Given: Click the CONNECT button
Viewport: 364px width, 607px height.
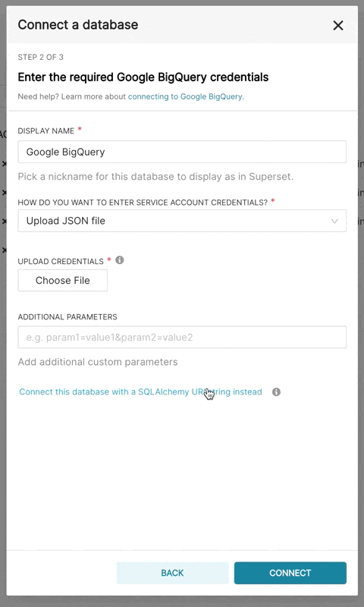Looking at the screenshot, I should (x=290, y=573).
